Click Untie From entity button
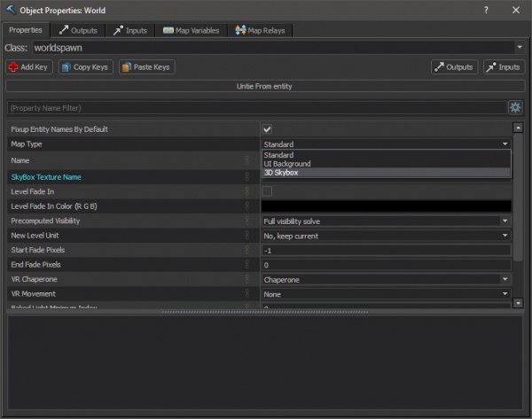The image size is (532, 419). (x=265, y=86)
